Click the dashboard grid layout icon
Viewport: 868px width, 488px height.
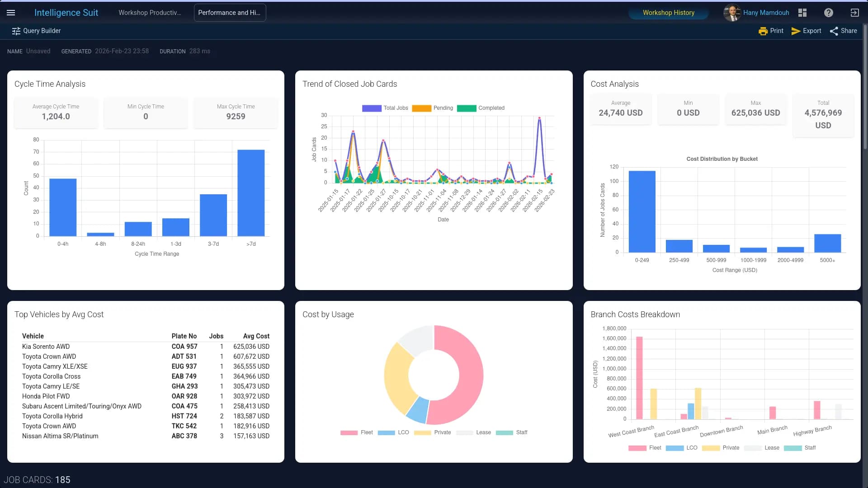click(802, 13)
